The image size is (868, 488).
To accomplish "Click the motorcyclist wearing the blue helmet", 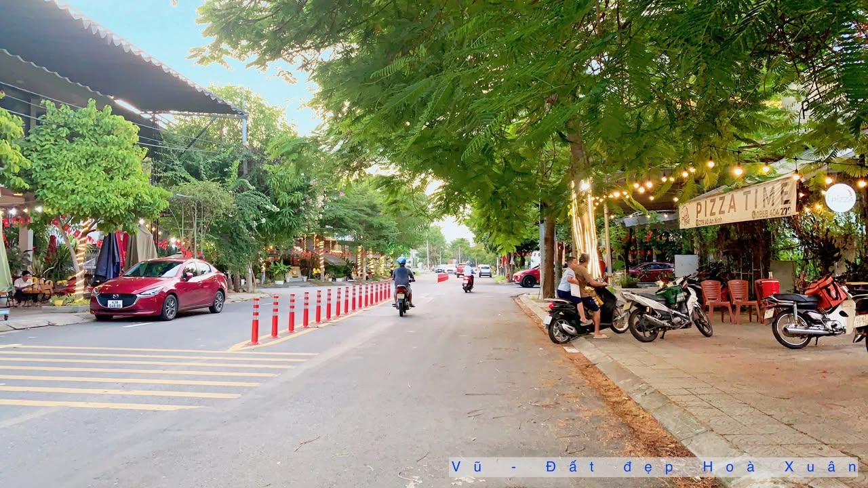I will click(x=402, y=283).
